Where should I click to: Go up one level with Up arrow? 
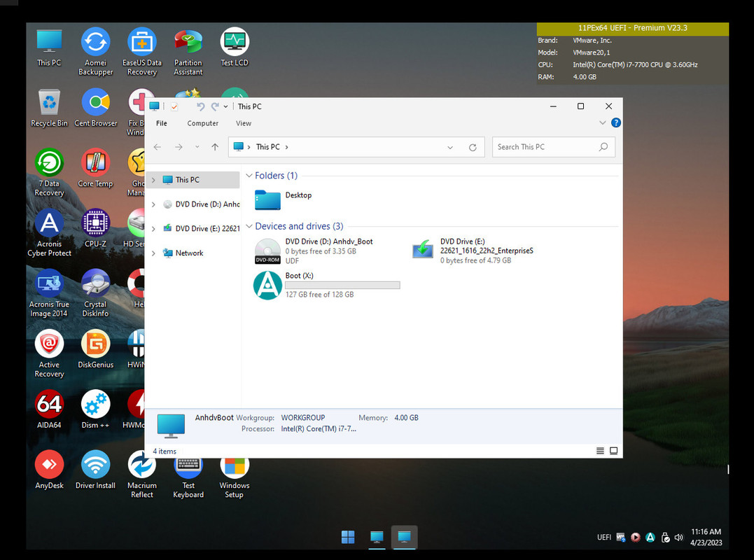[x=214, y=147]
